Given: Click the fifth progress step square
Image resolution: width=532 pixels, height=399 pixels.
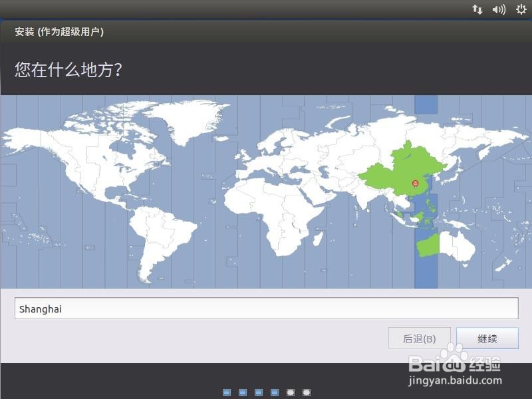Looking at the screenshot, I should [x=291, y=393].
